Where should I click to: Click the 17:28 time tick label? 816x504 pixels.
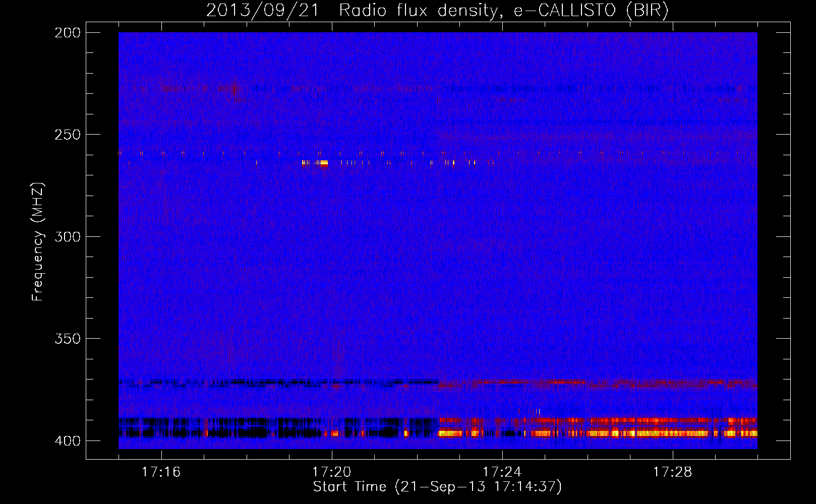click(673, 472)
